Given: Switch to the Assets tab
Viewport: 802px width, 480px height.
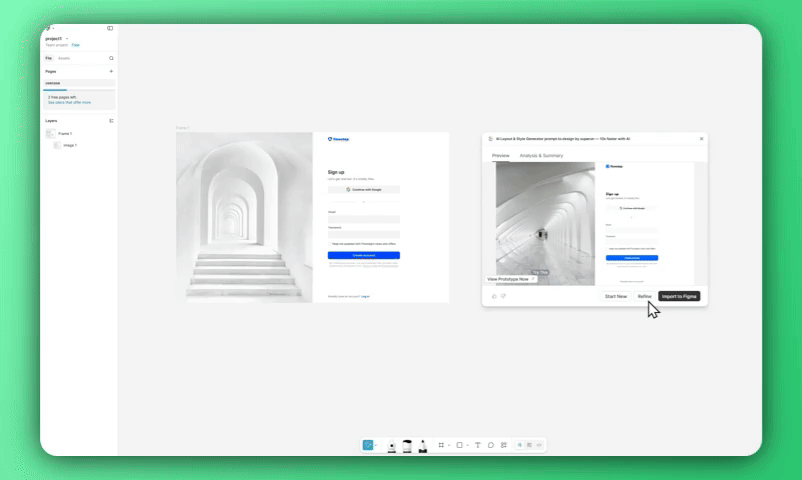Looking at the screenshot, I should 64,58.
